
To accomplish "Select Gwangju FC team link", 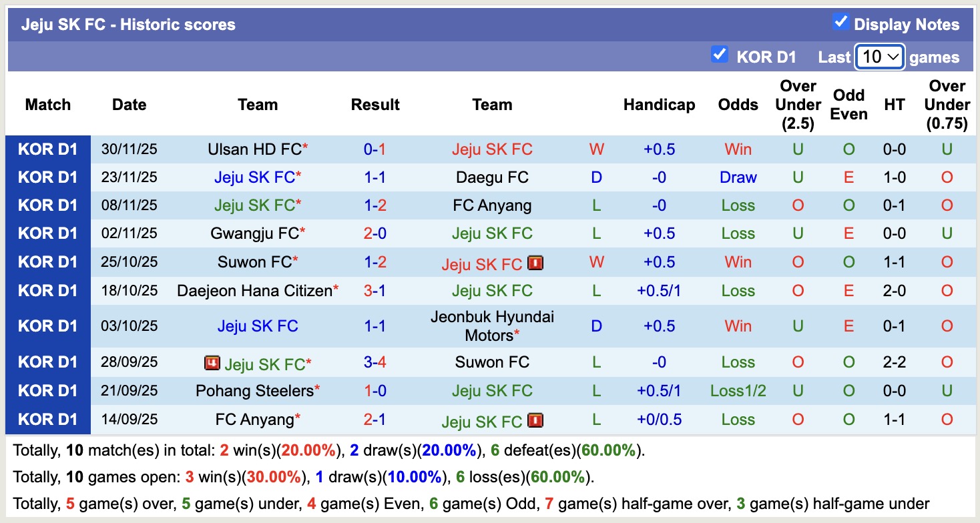I will click(254, 233).
